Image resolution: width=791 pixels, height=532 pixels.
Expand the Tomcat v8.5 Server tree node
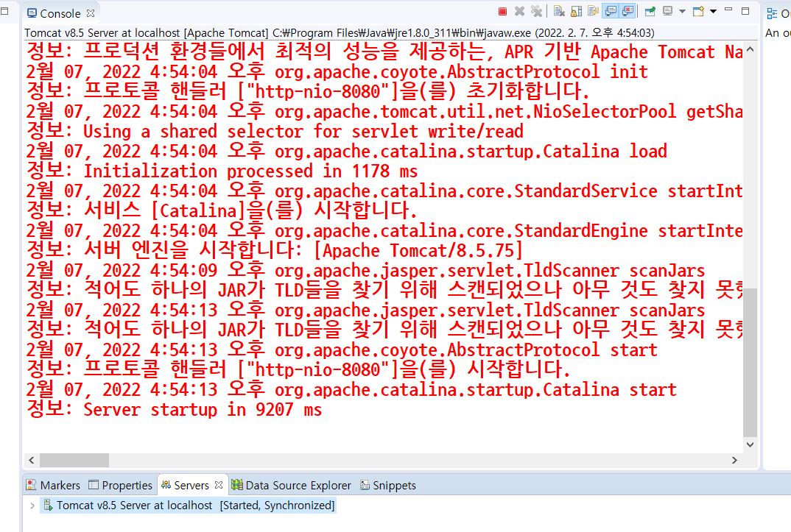click(32, 506)
